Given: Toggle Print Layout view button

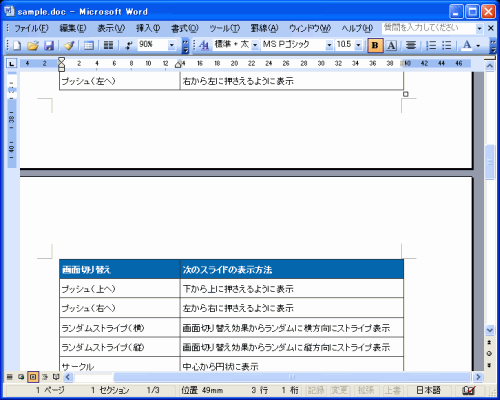Looking at the screenshot, I should (33, 377).
